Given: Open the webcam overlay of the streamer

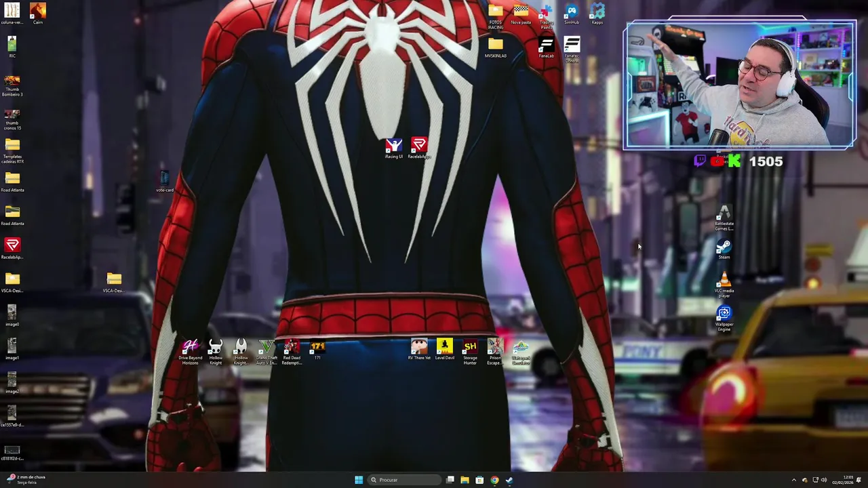Looking at the screenshot, I should (x=740, y=84).
